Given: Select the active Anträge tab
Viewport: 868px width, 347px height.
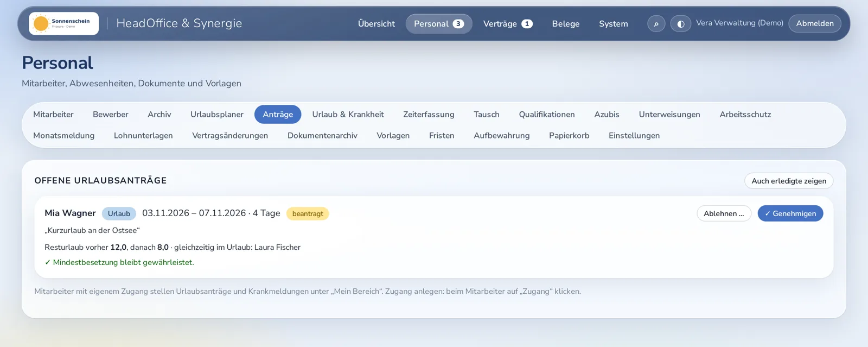Looking at the screenshot, I should point(278,115).
